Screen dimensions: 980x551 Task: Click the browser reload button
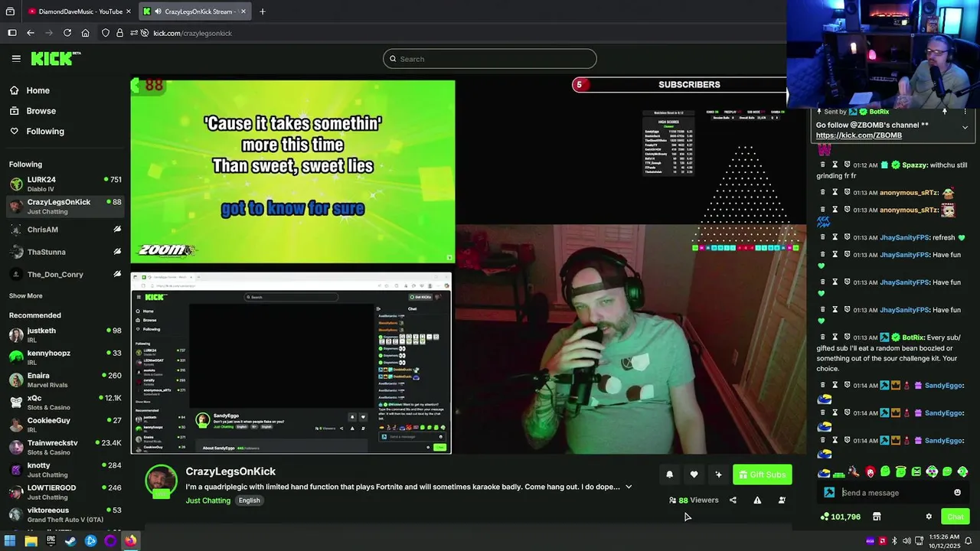[x=67, y=33]
